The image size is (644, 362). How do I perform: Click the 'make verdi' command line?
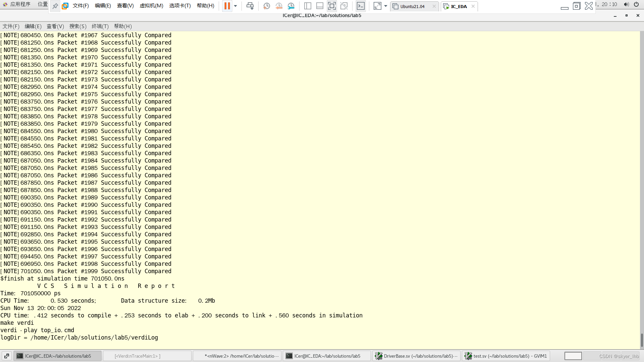coord(17,323)
